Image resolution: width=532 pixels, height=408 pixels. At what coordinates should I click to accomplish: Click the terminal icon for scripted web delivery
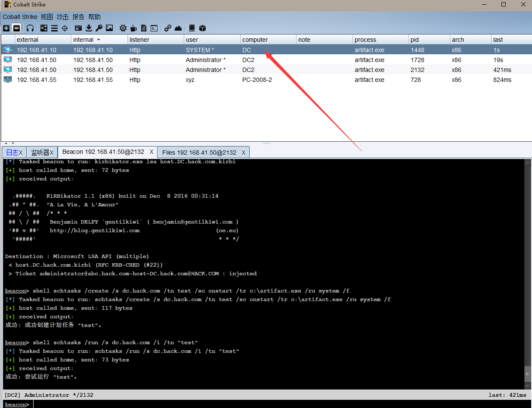pyautogui.click(x=154, y=28)
